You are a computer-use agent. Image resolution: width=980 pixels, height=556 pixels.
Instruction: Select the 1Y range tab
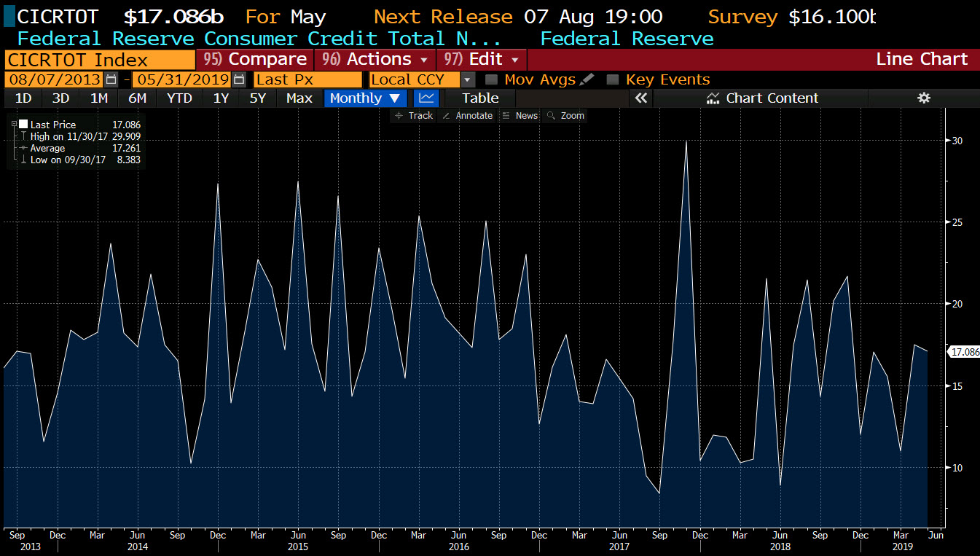click(221, 98)
